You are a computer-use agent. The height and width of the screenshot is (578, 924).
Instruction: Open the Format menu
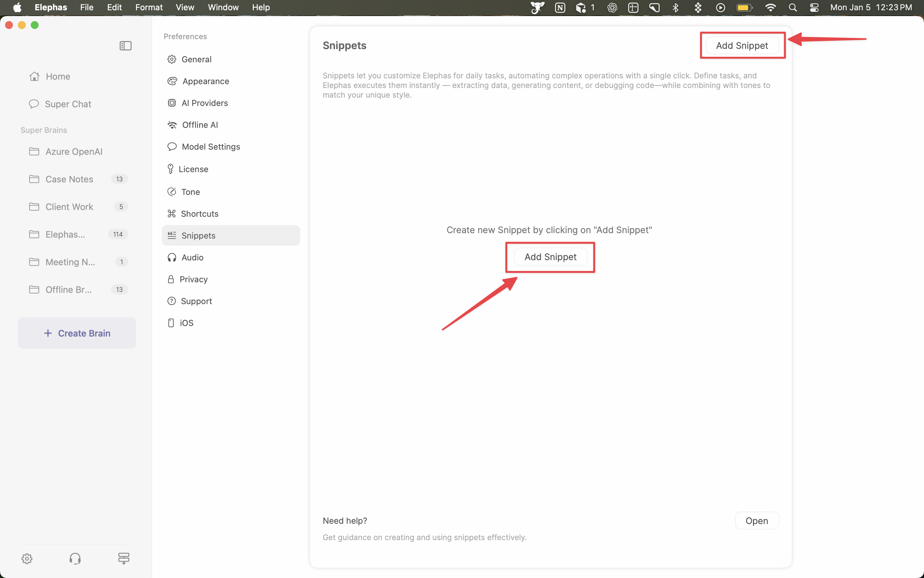pyautogui.click(x=149, y=7)
